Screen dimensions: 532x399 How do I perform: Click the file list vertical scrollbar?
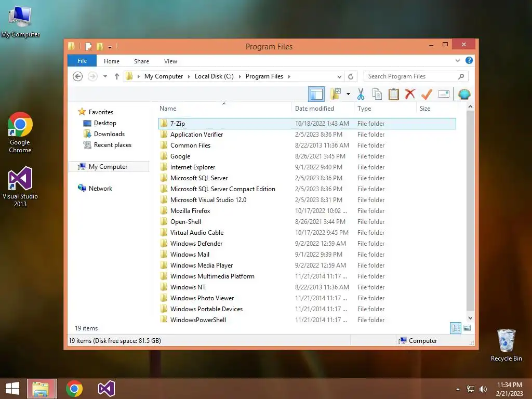pyautogui.click(x=470, y=210)
